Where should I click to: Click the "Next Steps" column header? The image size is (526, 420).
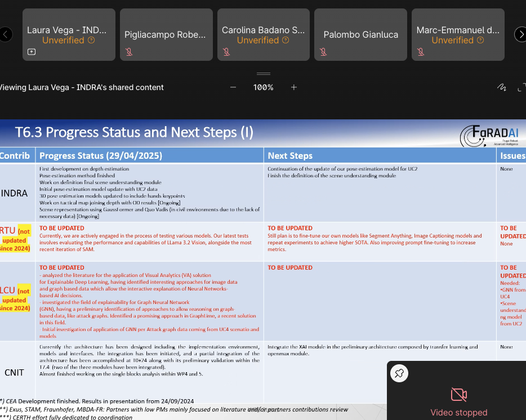290,155
